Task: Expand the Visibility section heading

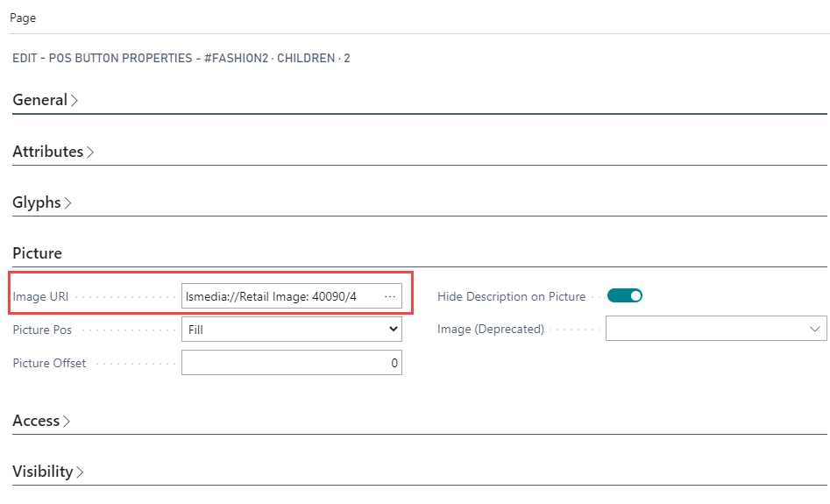Action: point(43,472)
